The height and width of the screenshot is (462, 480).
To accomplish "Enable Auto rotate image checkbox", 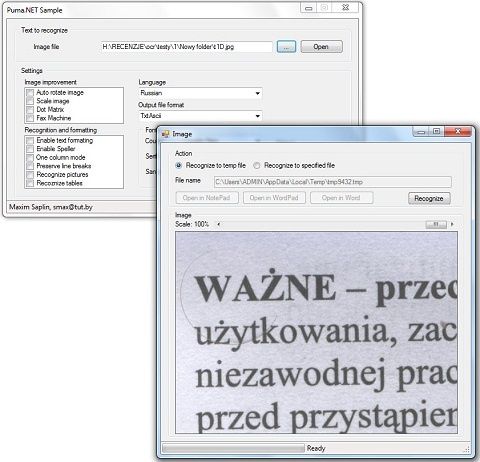I will (30, 92).
